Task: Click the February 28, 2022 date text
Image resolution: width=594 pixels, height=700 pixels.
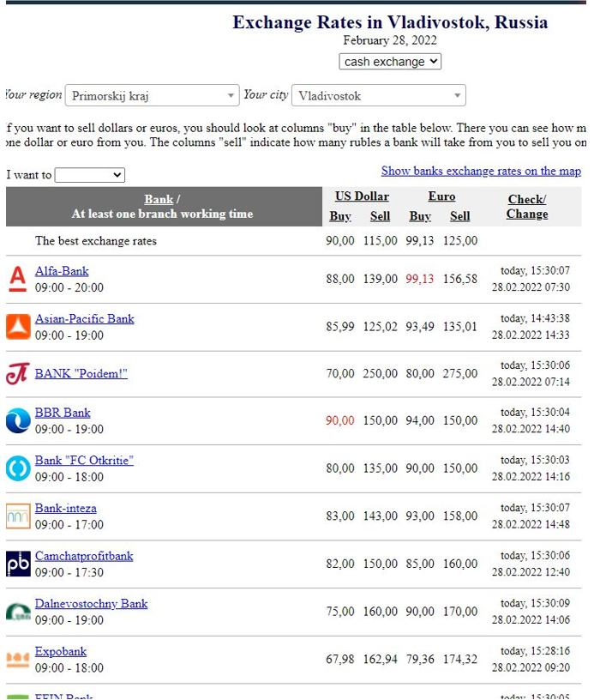Action: [390, 40]
